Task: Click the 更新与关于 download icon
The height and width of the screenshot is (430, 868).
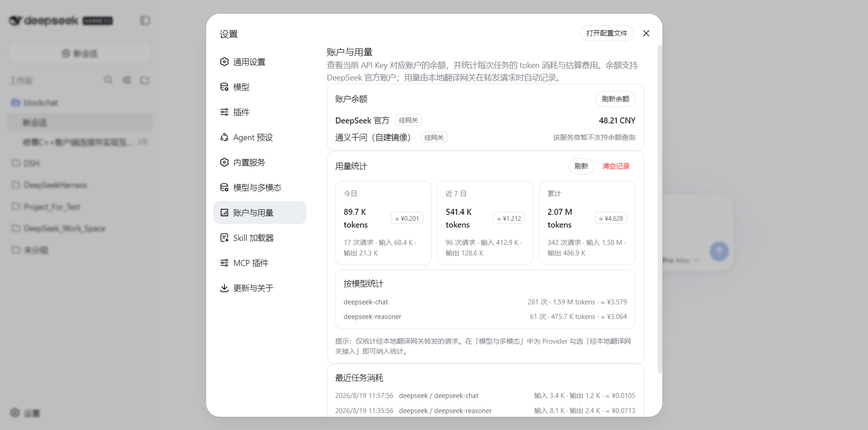Action: pyautogui.click(x=224, y=288)
